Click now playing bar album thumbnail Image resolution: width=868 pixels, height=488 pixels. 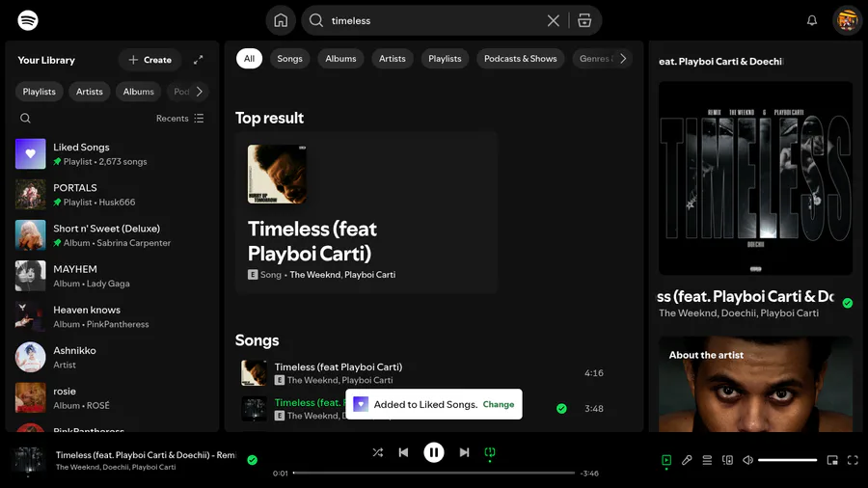pos(29,460)
